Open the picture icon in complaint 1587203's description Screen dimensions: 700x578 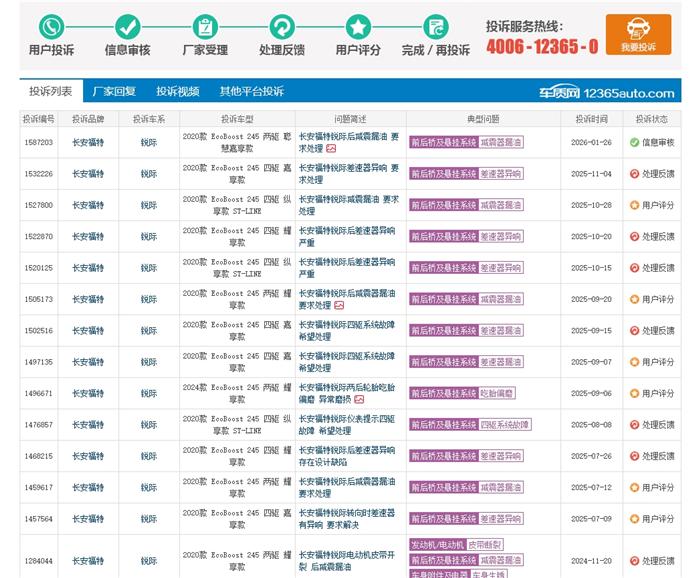pos(331,148)
